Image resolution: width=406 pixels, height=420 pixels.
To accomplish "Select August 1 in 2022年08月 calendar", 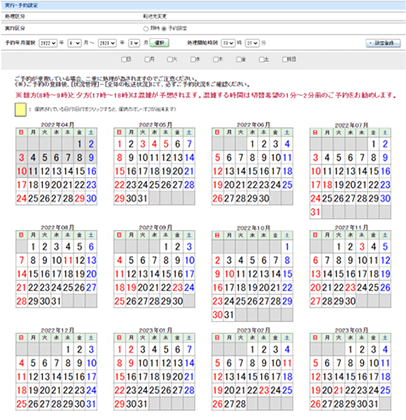I will point(33,247).
